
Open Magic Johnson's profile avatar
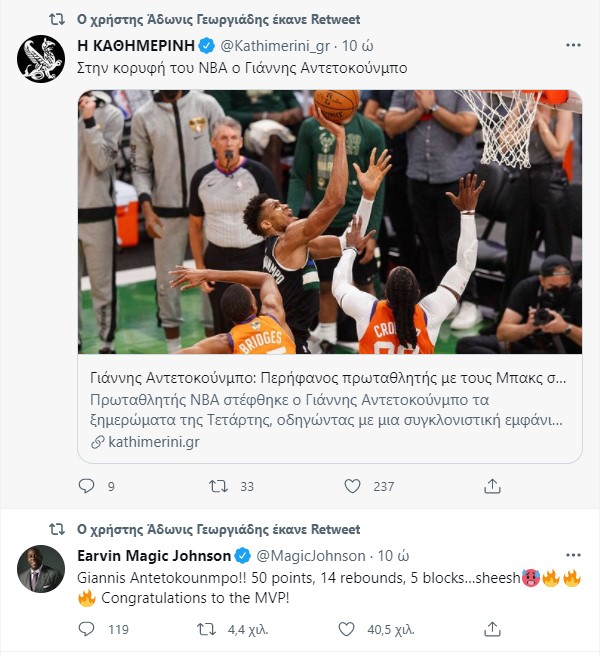(41, 569)
